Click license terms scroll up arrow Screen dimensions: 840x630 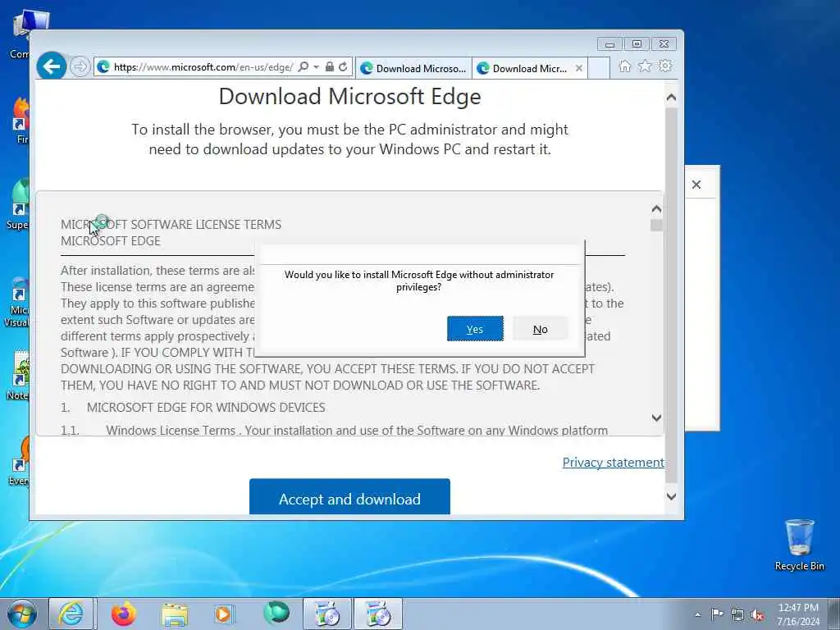click(656, 208)
